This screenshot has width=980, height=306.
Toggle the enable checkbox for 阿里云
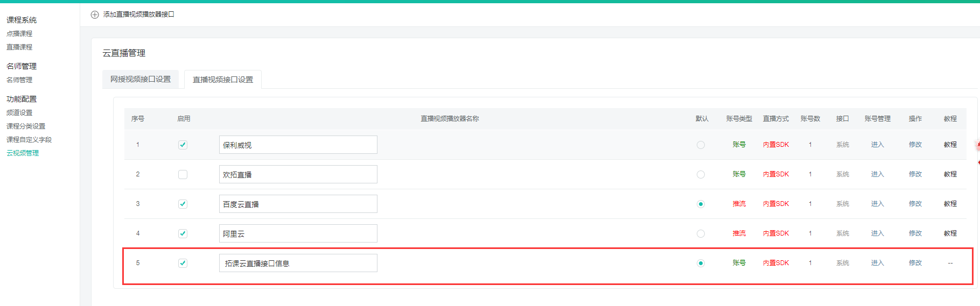183,233
